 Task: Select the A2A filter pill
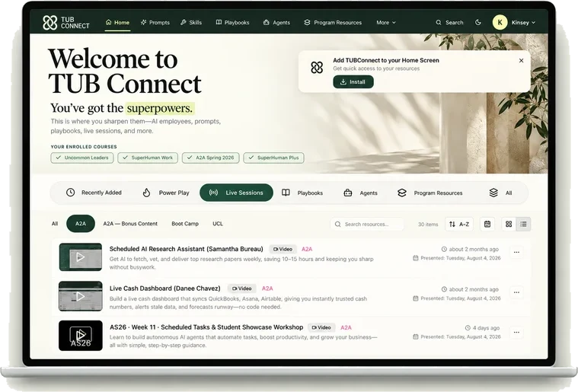coord(81,224)
